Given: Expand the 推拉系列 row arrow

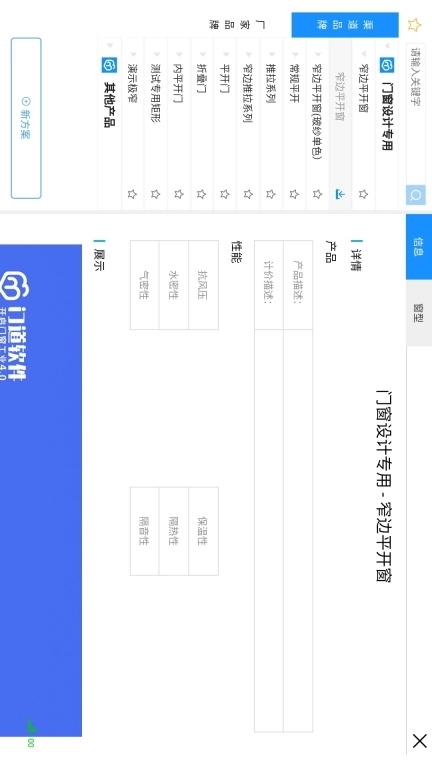Looking at the screenshot, I should pos(271,54).
